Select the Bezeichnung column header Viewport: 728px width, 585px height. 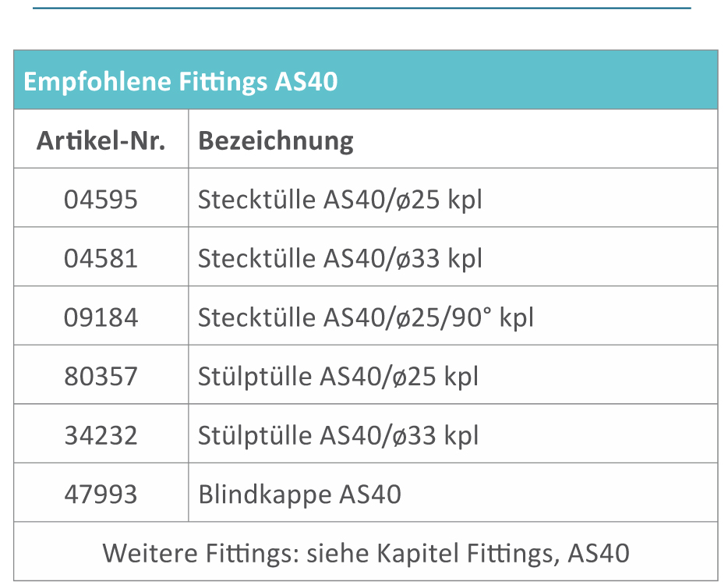pyautogui.click(x=276, y=140)
